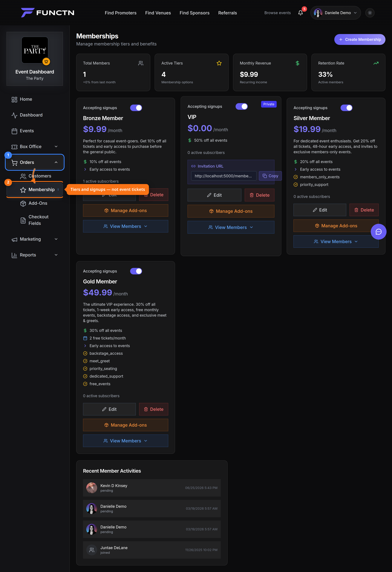Click the Dashboard activity icon in sidebar
The image size is (392, 572).
[x=14, y=115]
